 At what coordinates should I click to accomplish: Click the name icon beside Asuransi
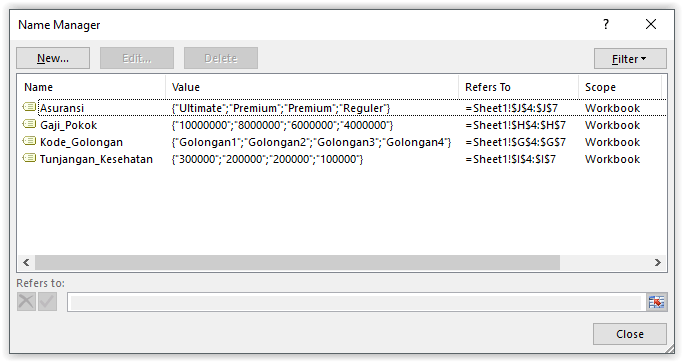(29, 107)
